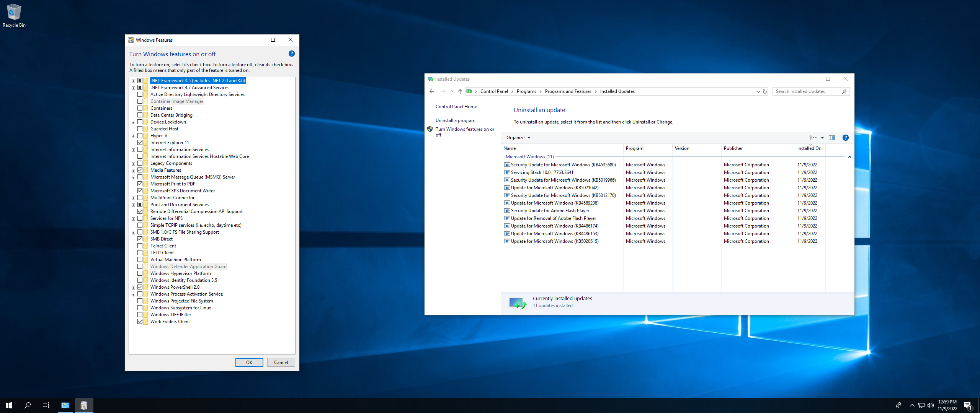Click the Control Panel breadcrumb

tap(494, 91)
